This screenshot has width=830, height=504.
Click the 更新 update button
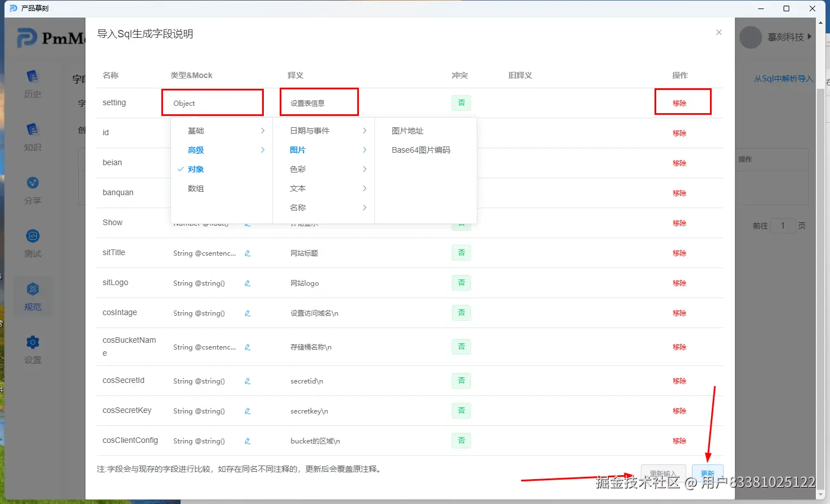pos(708,473)
